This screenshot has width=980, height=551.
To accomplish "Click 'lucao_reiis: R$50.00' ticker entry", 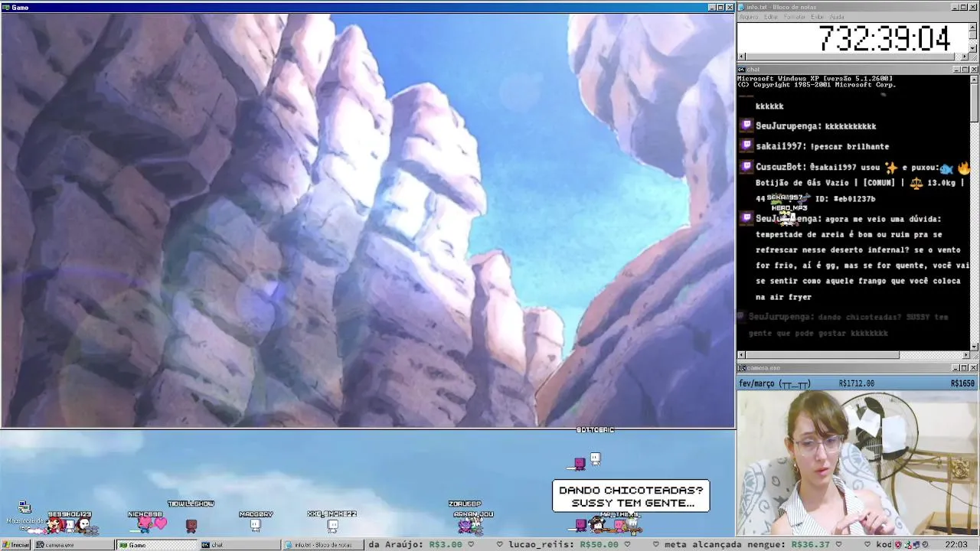I will tap(563, 545).
